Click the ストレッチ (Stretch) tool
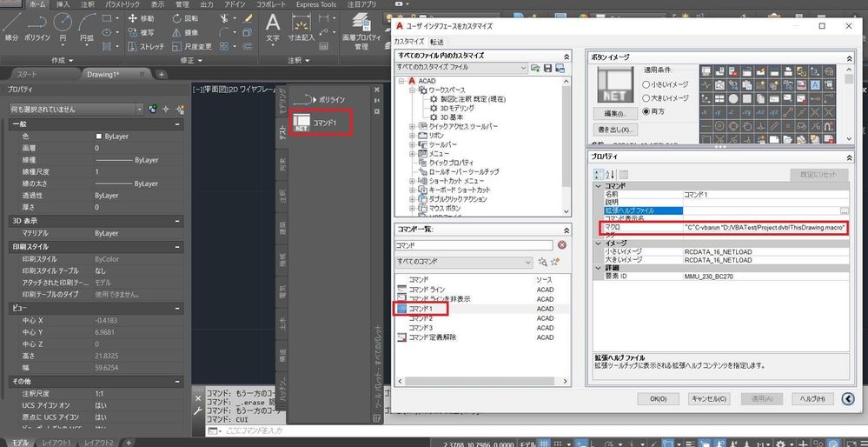The image size is (868, 447). pyautogui.click(x=146, y=47)
